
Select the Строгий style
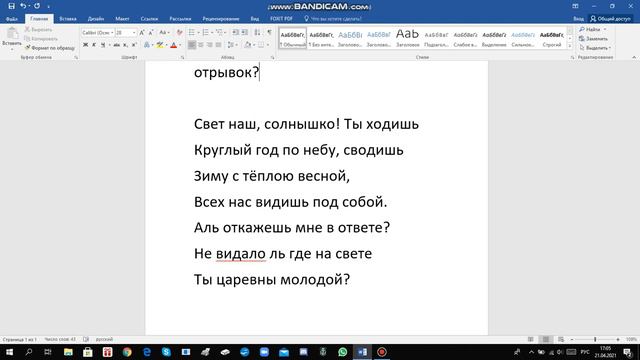(x=552, y=38)
